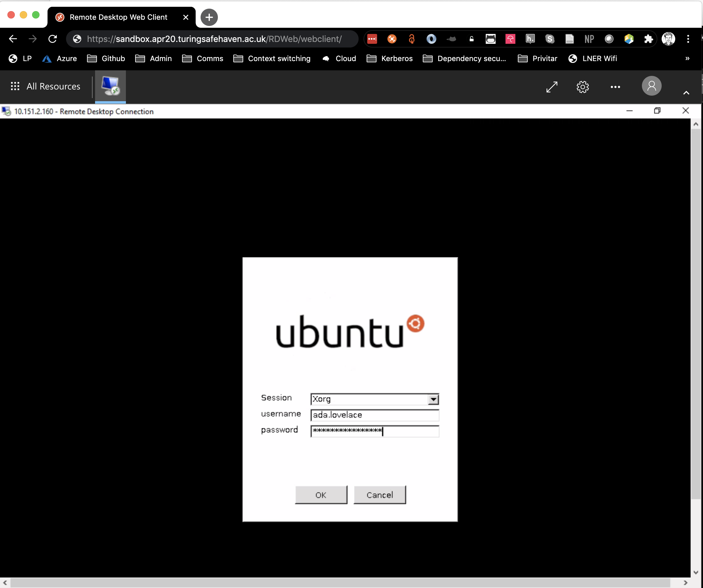Close the Remote Desktop Connection window
703x588 pixels.
pos(686,111)
